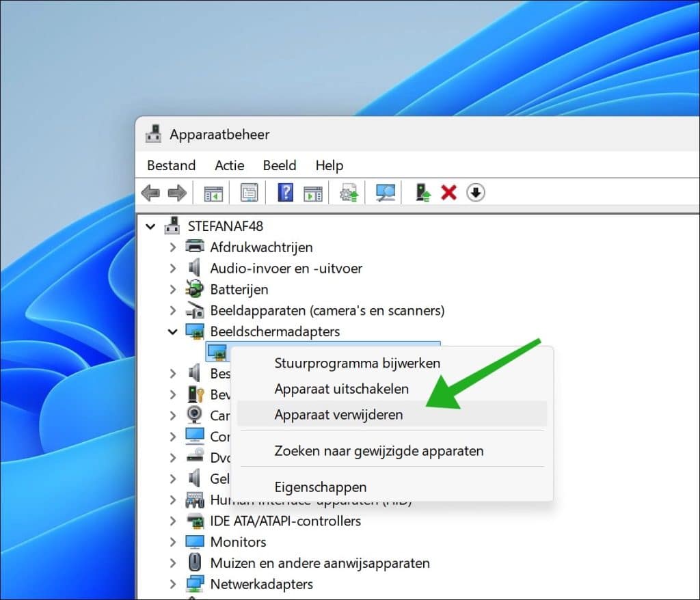Click the update driver toolbar icon
The height and width of the screenshot is (600, 700).
(423, 193)
